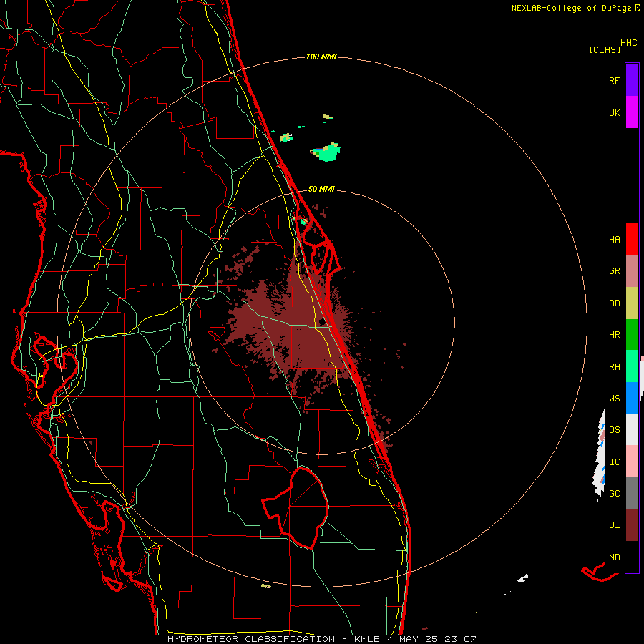Click the "[CLAS]" units label

(605, 49)
